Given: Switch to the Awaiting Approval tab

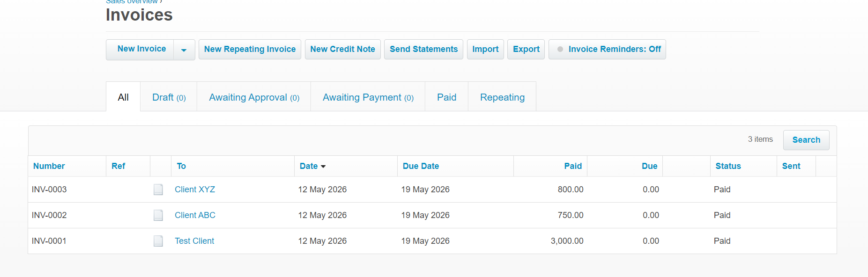Looking at the screenshot, I should 254,97.
